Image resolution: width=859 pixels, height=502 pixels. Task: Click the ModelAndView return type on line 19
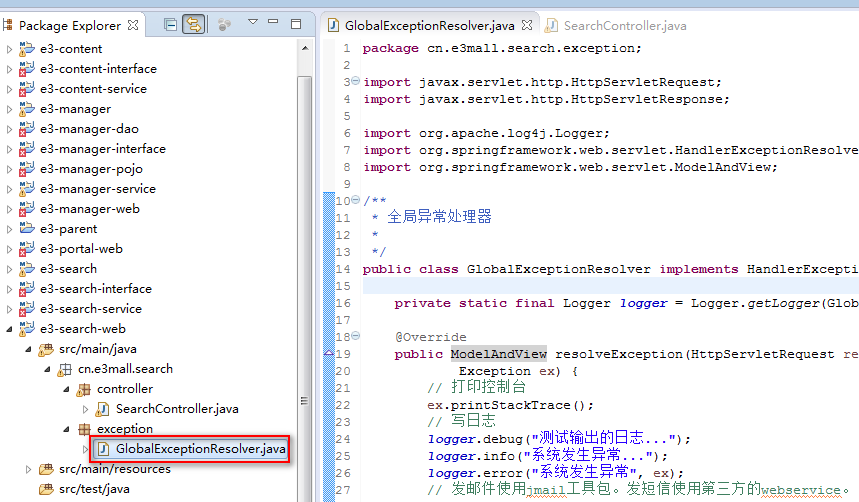(x=499, y=354)
